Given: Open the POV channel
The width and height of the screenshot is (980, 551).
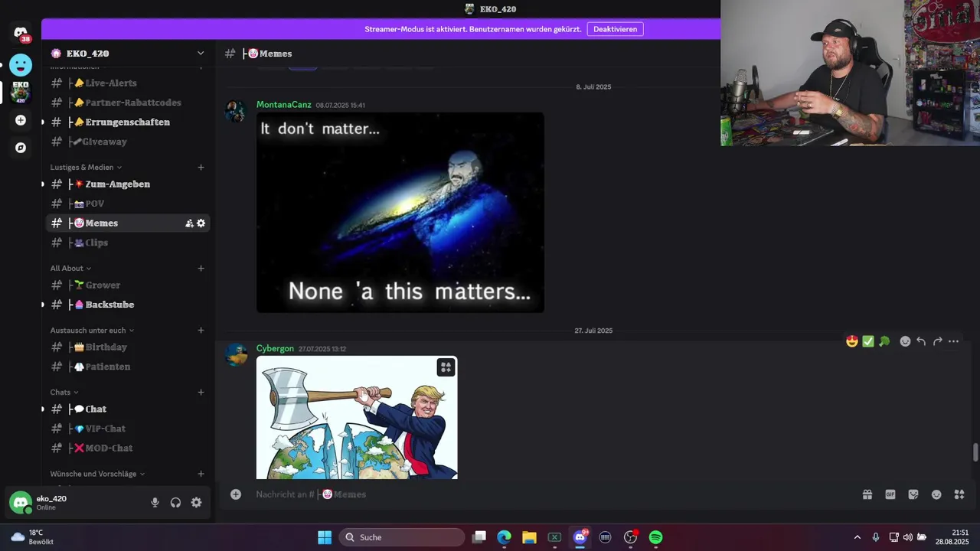Looking at the screenshot, I should pyautogui.click(x=128, y=204).
